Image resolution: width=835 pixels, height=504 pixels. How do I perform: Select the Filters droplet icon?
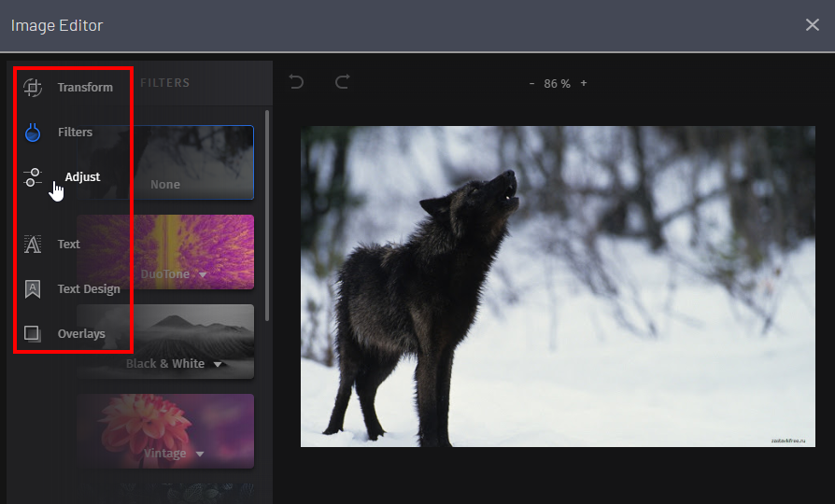point(33,133)
